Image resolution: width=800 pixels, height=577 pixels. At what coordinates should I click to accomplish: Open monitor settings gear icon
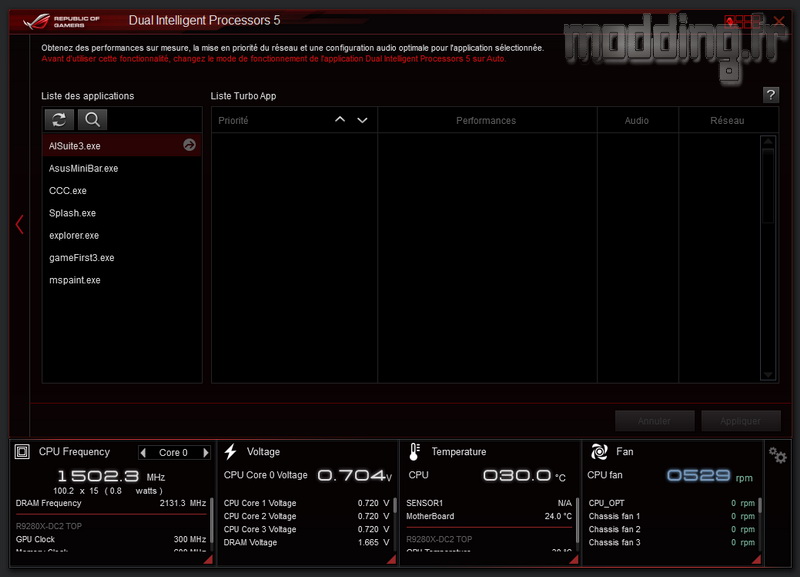(778, 455)
